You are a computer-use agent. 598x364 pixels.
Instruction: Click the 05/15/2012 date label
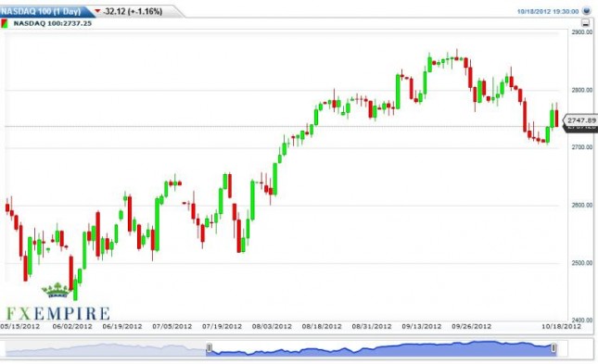point(19,326)
